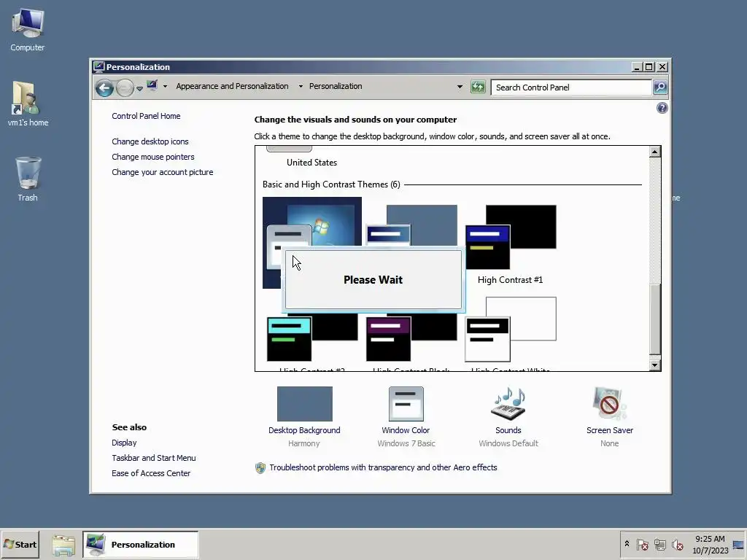Click the Action Center flag tray icon
Screen dimensions: 747x560
[642, 544]
